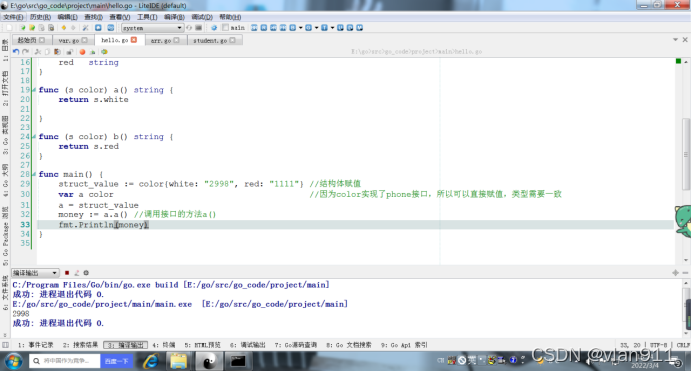The width and height of the screenshot is (691, 372).
Task: Click the output settings gear icon
Action: (86, 273)
